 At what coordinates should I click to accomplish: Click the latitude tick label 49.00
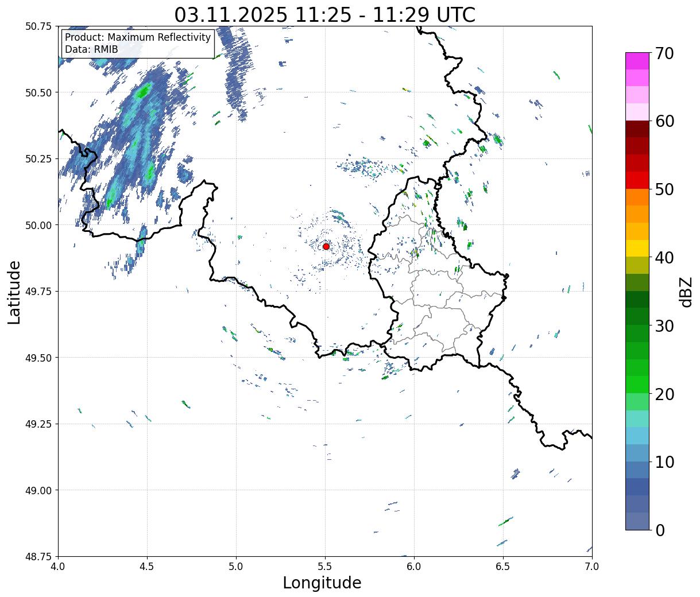point(38,490)
